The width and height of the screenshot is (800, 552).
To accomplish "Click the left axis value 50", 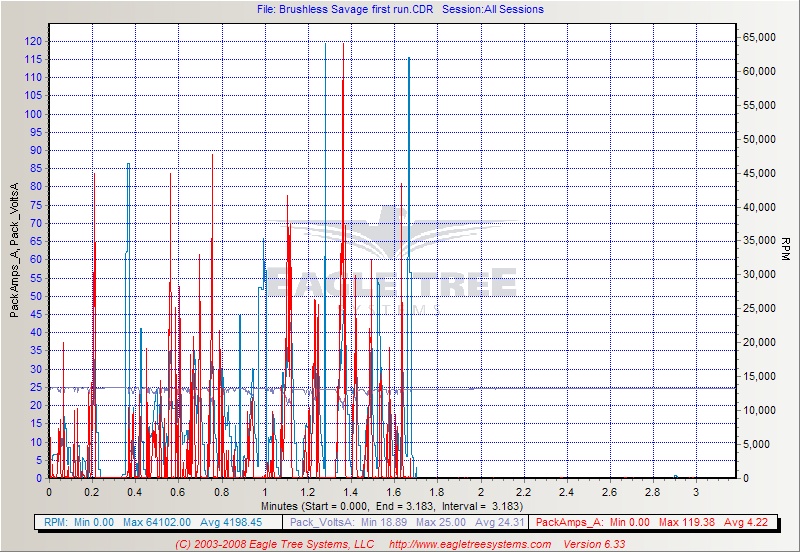I will (36, 296).
